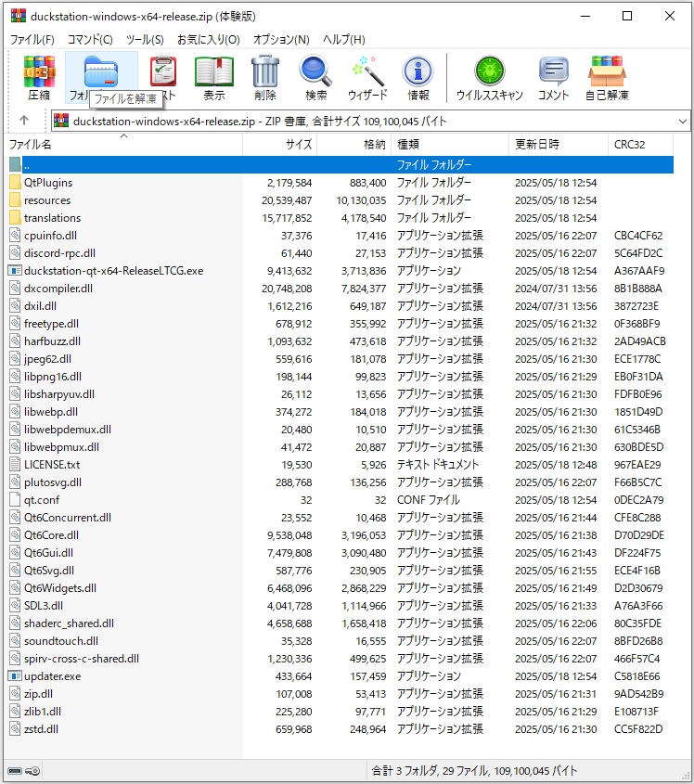This screenshot has height=784, width=694.
Task: Click the 自己解凍 SFX icon
Action: [x=607, y=71]
